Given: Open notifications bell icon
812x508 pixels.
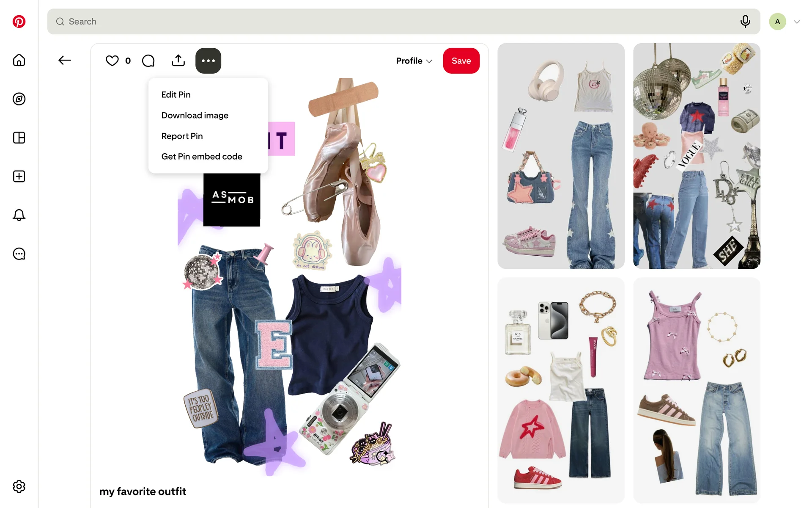Looking at the screenshot, I should coord(19,215).
